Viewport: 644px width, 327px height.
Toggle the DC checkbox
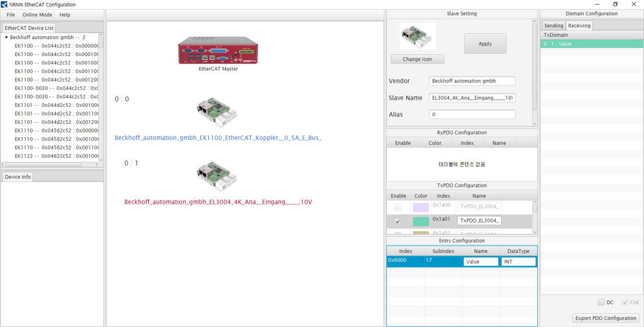coord(601,302)
